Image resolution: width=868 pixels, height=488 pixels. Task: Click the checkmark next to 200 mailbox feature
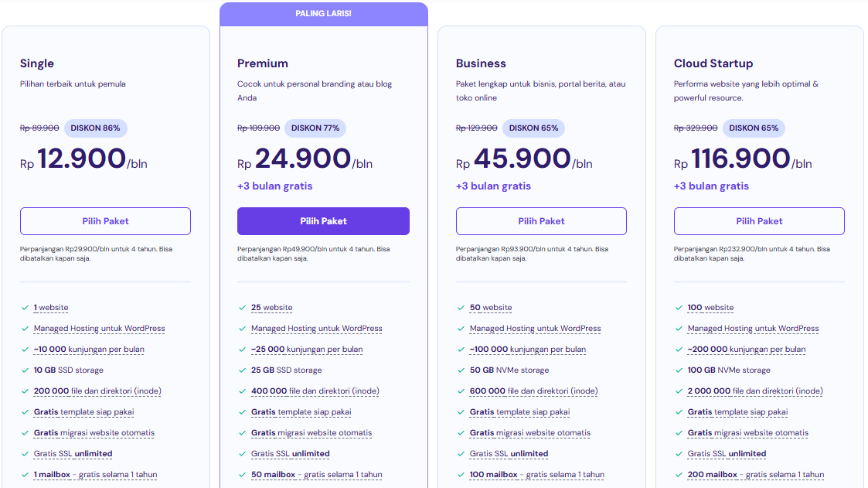[x=679, y=475]
